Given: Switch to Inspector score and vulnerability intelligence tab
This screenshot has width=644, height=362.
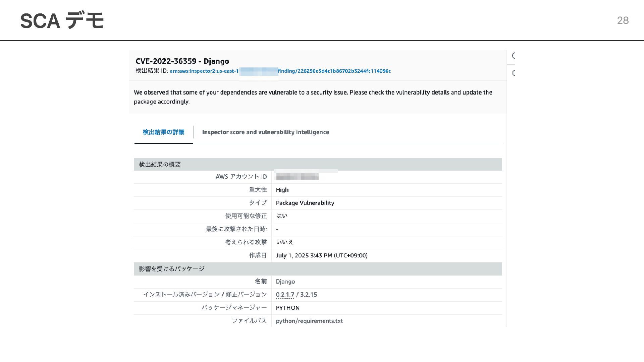Looking at the screenshot, I should (x=265, y=132).
